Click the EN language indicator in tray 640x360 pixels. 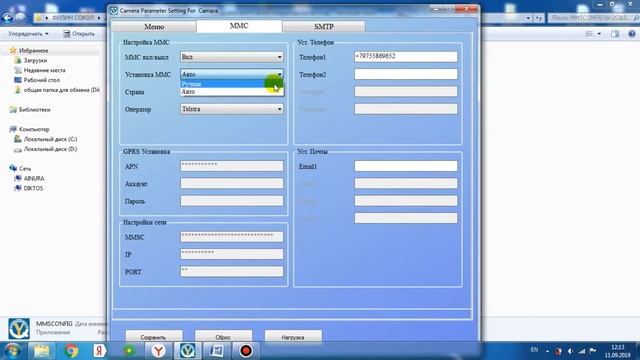534,350
